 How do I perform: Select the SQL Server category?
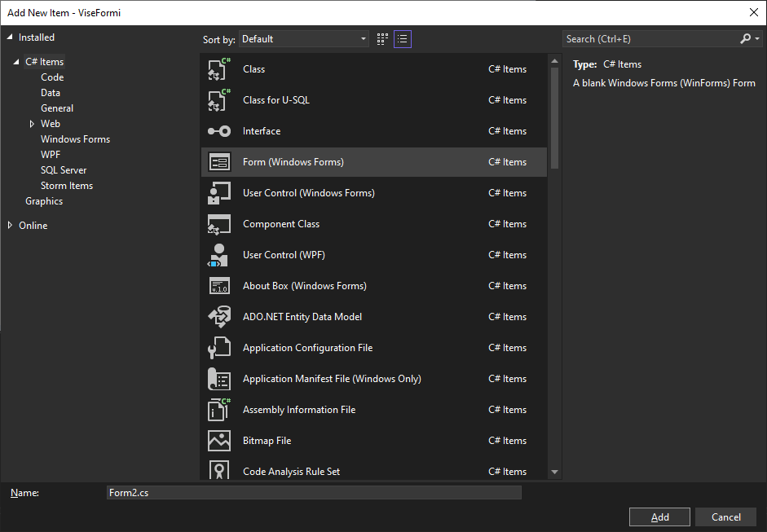(64, 170)
